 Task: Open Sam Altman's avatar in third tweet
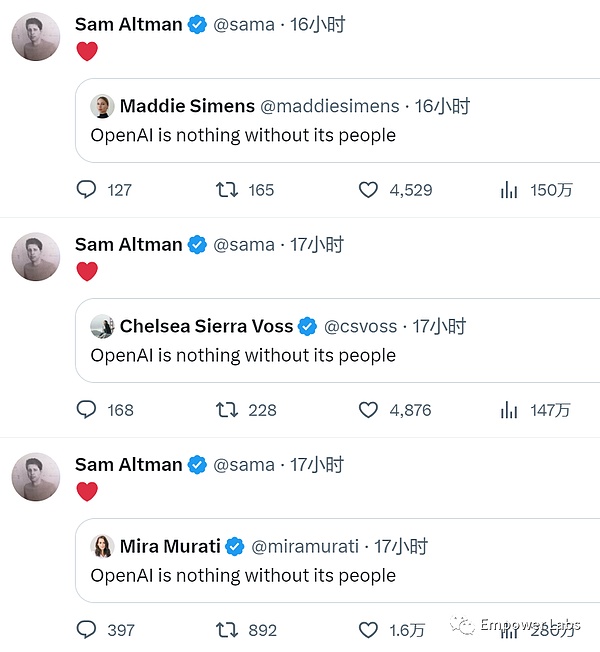click(36, 477)
